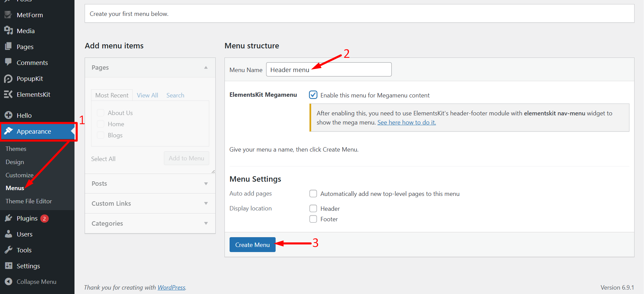This screenshot has height=294, width=644.
Task: Click the Select All link
Action: click(103, 159)
